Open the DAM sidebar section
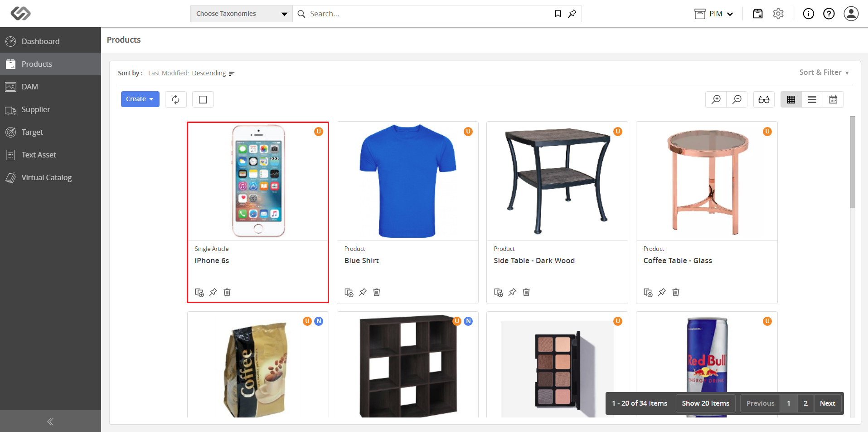This screenshot has height=432, width=868. 50,87
